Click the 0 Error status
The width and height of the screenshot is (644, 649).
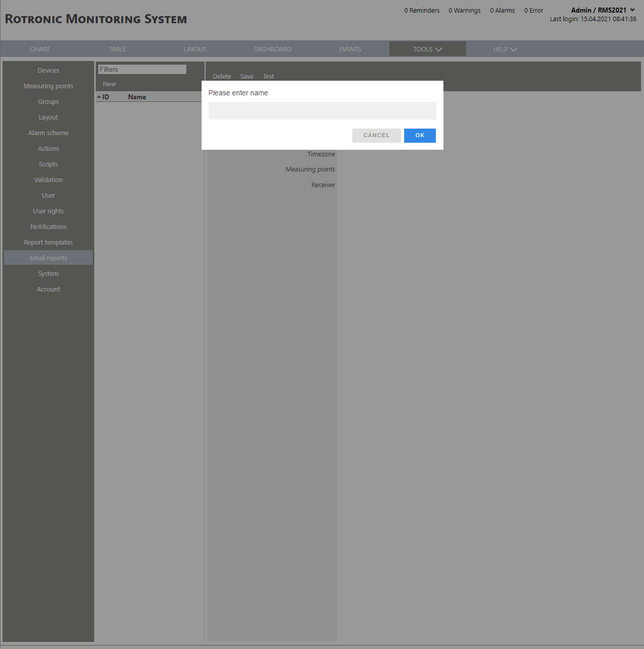[534, 10]
